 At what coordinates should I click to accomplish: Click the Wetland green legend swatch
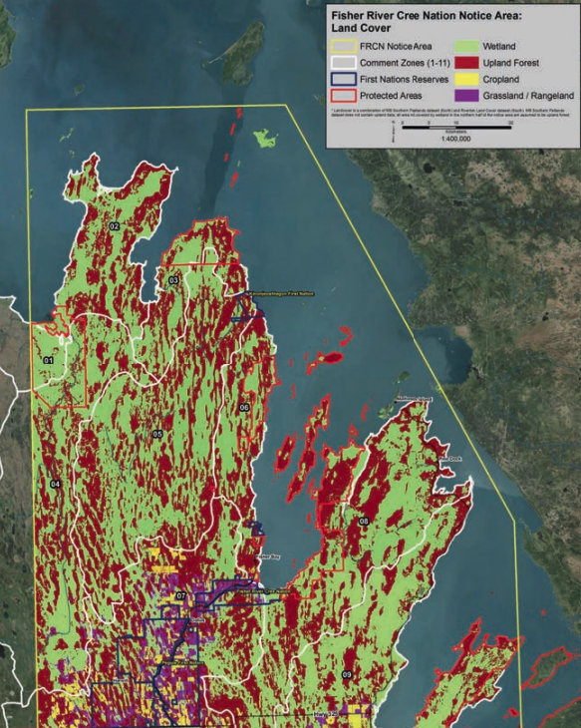[466, 47]
